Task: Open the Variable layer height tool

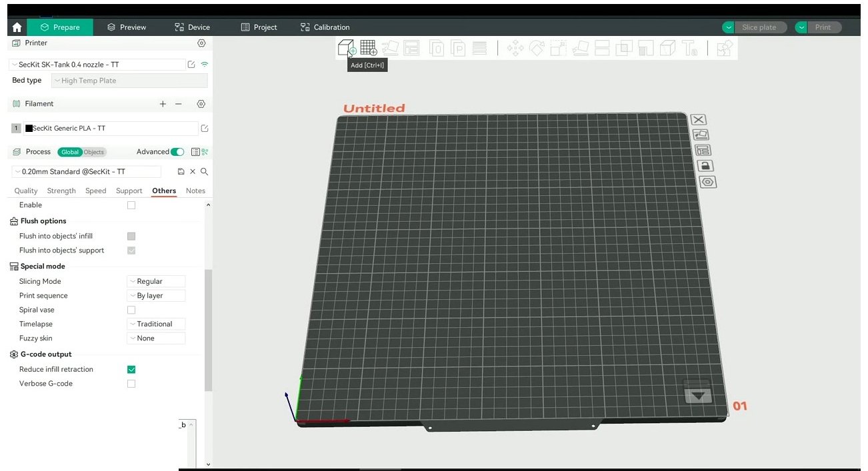Action: tap(479, 48)
